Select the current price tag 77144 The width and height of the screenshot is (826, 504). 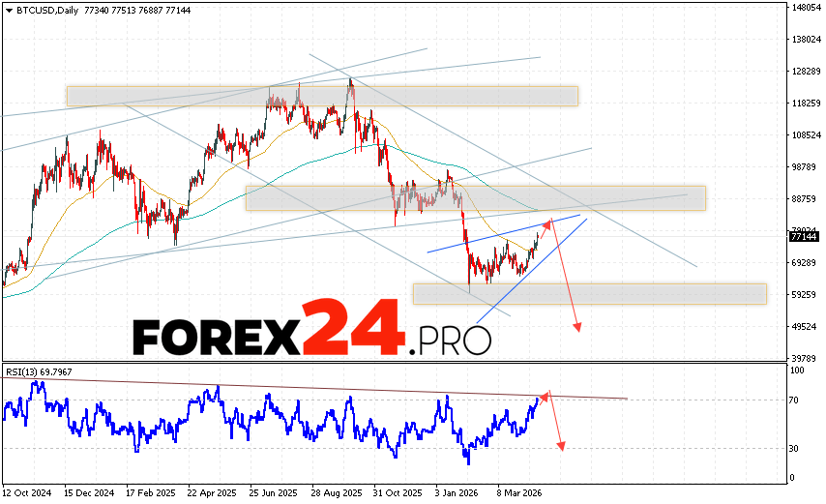805,236
